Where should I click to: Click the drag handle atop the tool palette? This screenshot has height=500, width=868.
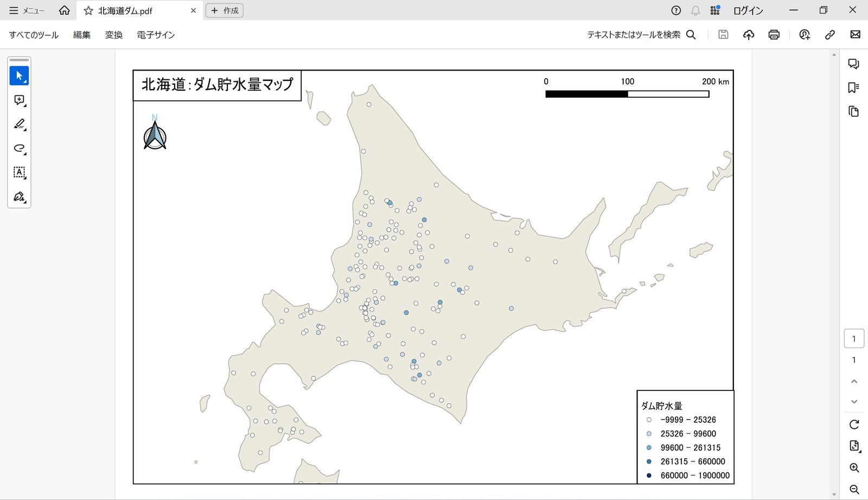coord(19,60)
